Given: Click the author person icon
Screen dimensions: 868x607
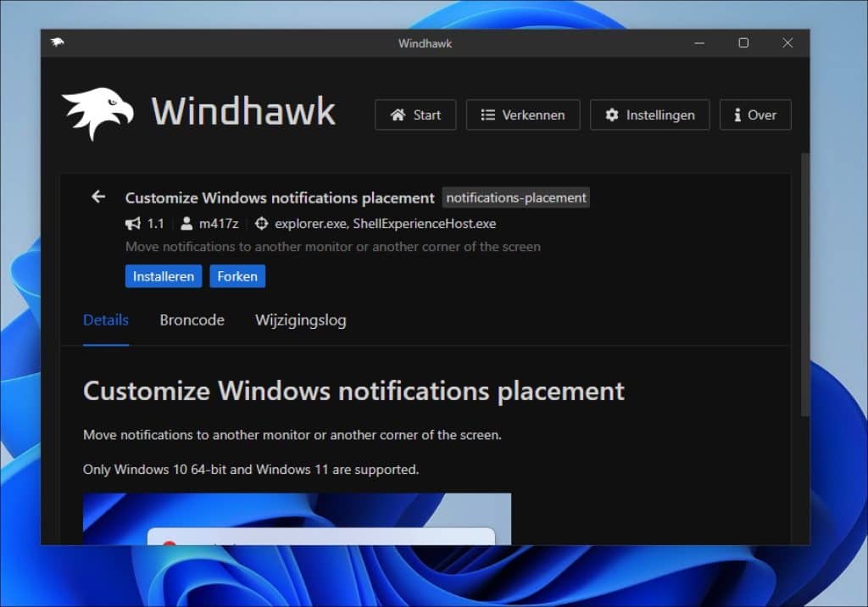Looking at the screenshot, I should tap(186, 224).
